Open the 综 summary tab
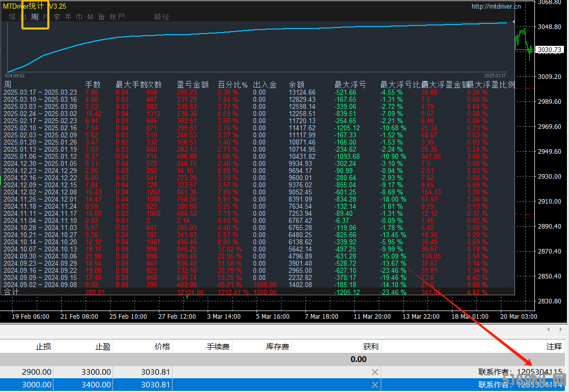Viewport: 570px width, 392px height. click(12, 17)
